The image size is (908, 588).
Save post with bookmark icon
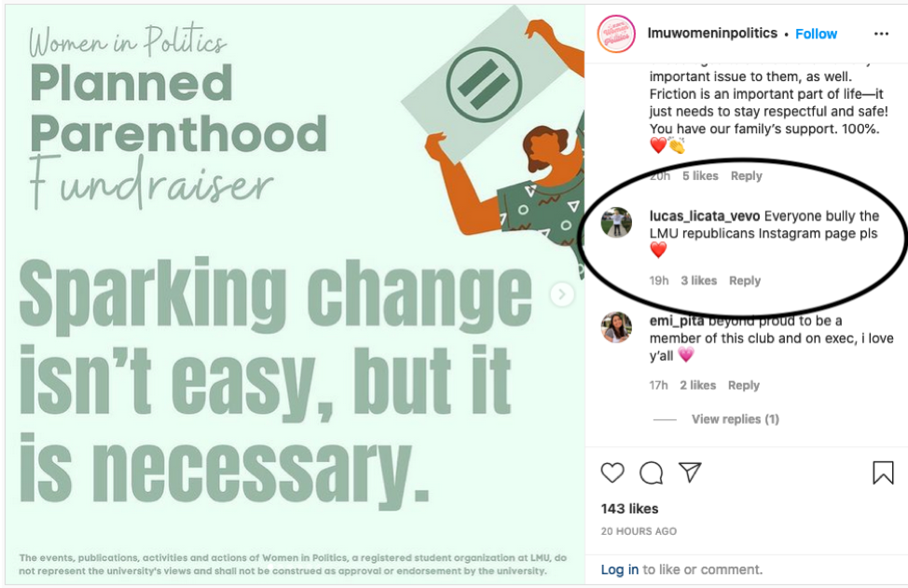883,472
